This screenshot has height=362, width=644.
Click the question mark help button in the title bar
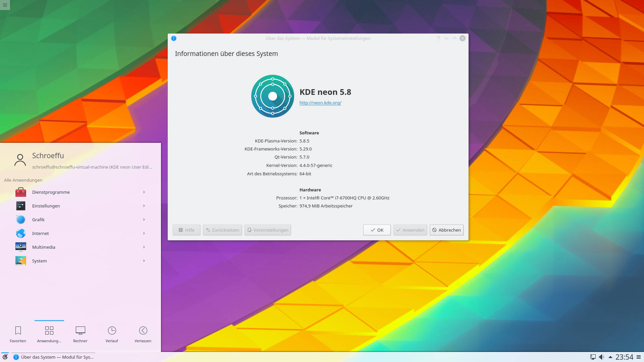click(438, 38)
